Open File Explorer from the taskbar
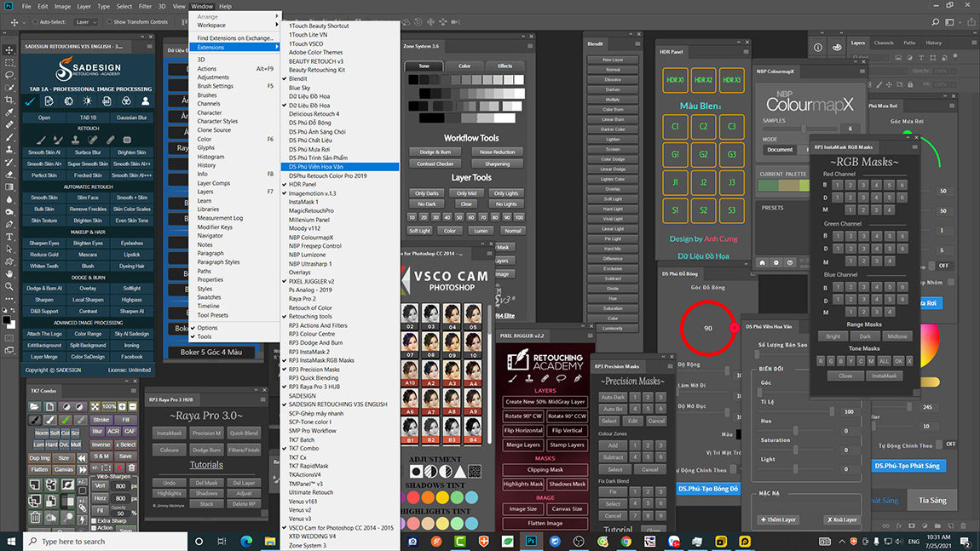The width and height of the screenshot is (980, 551). tap(270, 541)
